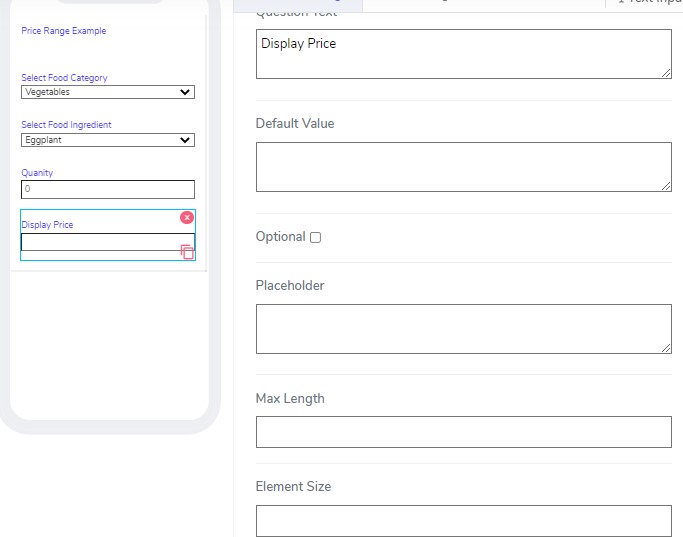The height and width of the screenshot is (537, 683).
Task: Click into the Question Text textarea
Action: coord(463,54)
